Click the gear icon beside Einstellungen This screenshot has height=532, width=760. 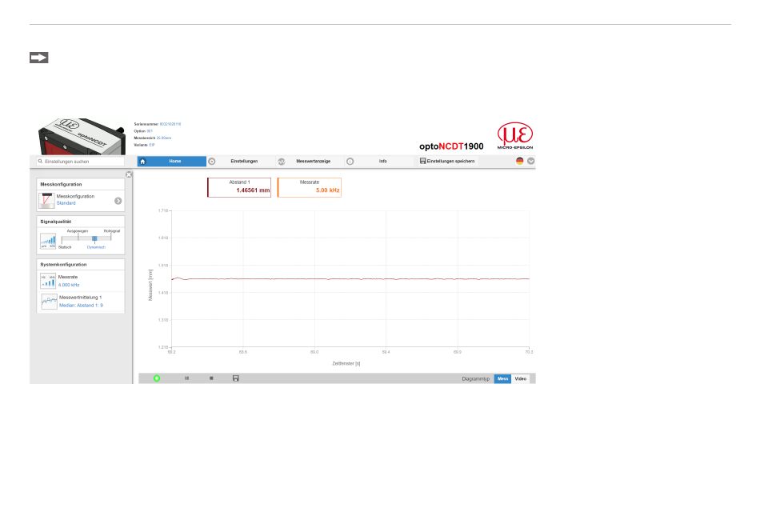(212, 162)
